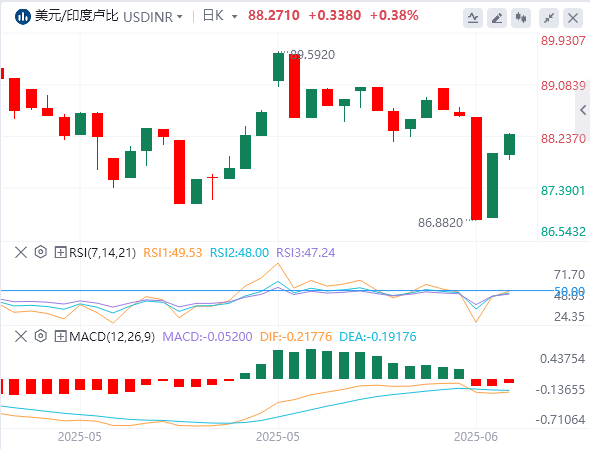Click the 0.43754 MACD axis value
590x449 pixels.
click(563, 359)
